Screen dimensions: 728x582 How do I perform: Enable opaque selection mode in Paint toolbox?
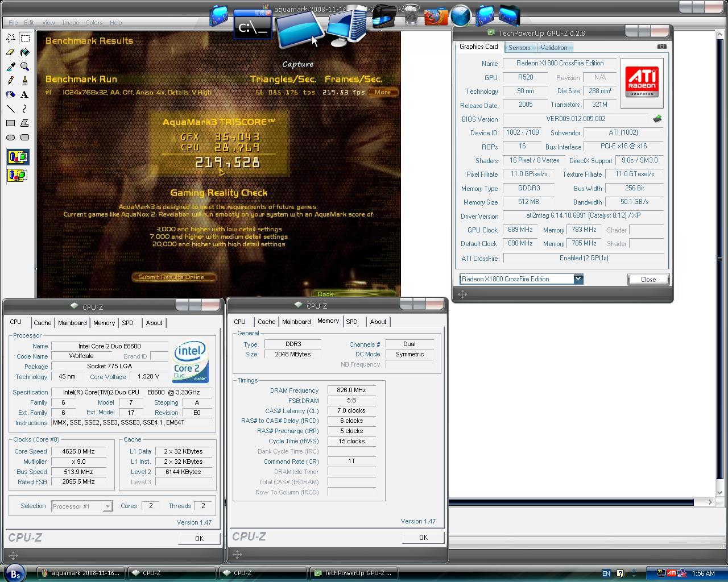pyautogui.click(x=18, y=157)
